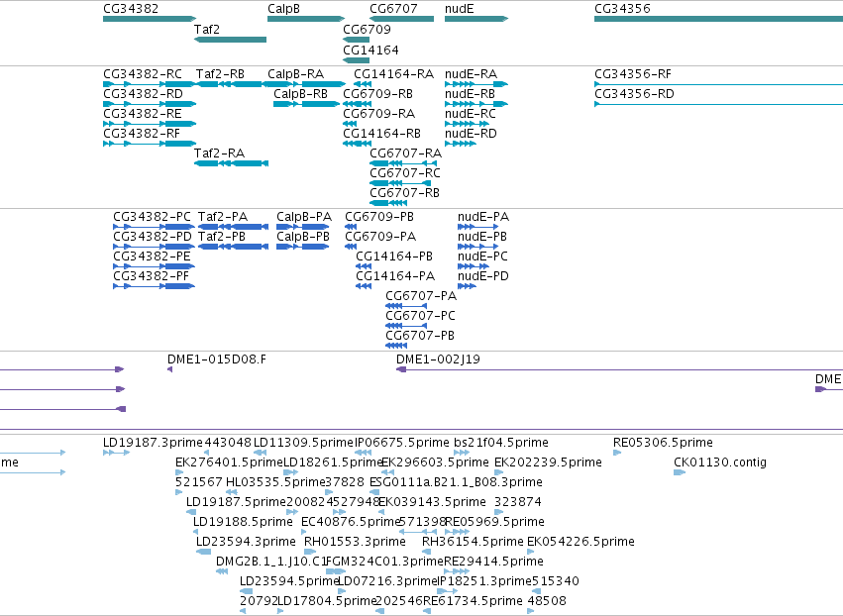843x616 pixels.
Task: Click the CG14164 gene label
Action: click(370, 50)
